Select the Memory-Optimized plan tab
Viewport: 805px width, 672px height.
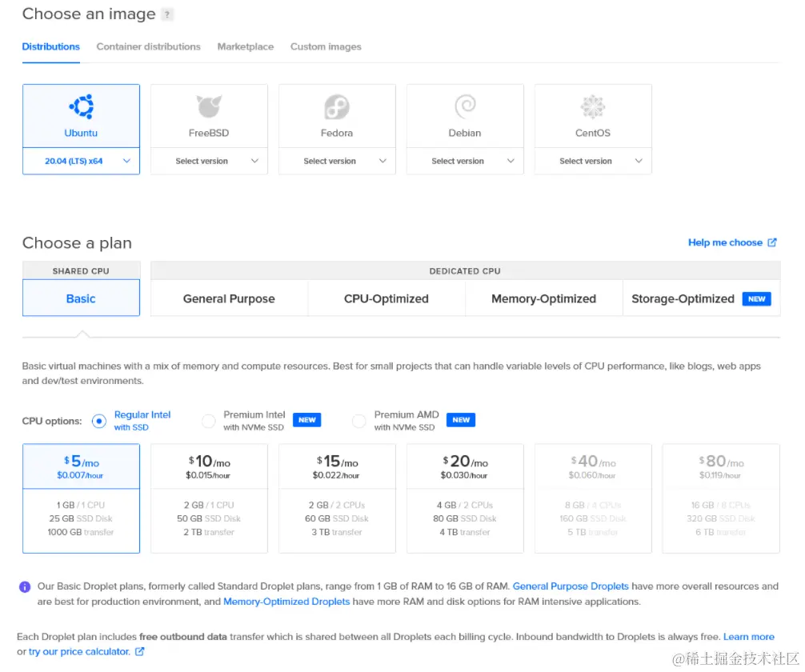(x=543, y=298)
